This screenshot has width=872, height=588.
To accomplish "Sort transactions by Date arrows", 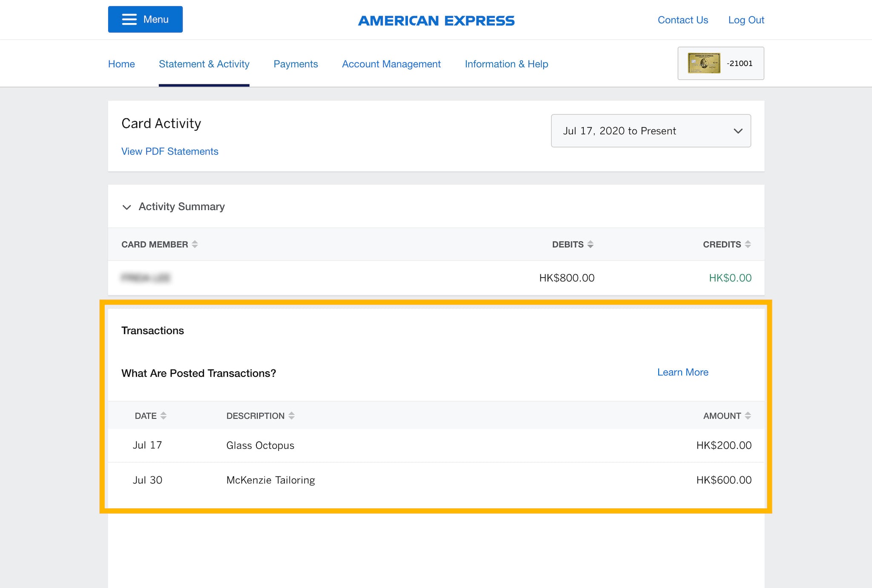I will coord(163,416).
